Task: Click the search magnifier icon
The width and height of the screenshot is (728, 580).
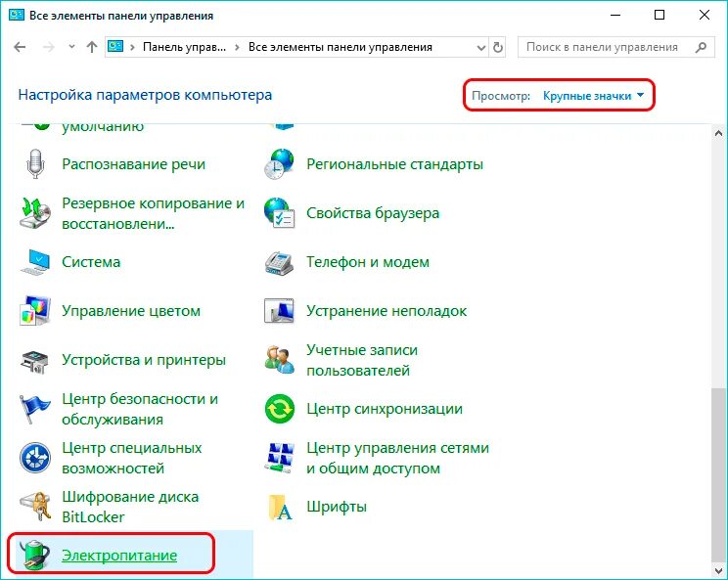Action: coord(701,47)
